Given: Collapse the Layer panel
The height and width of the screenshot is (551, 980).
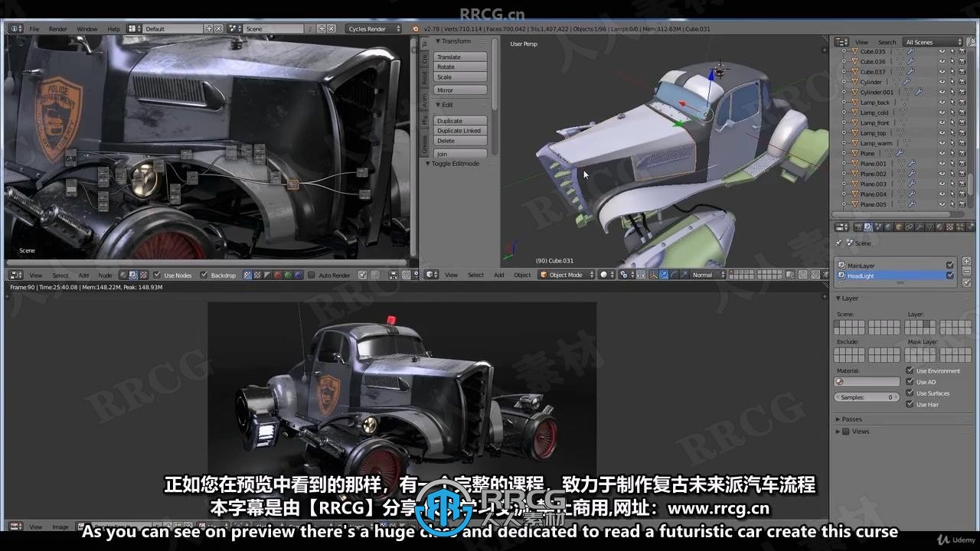Looking at the screenshot, I should [838, 298].
